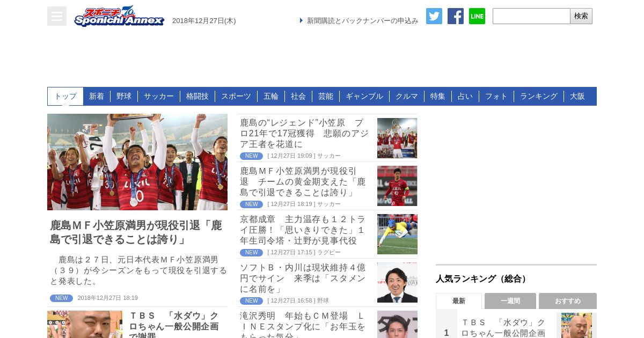Select the スポーツ navigation tab
This screenshot has width=644, height=338.
click(236, 96)
